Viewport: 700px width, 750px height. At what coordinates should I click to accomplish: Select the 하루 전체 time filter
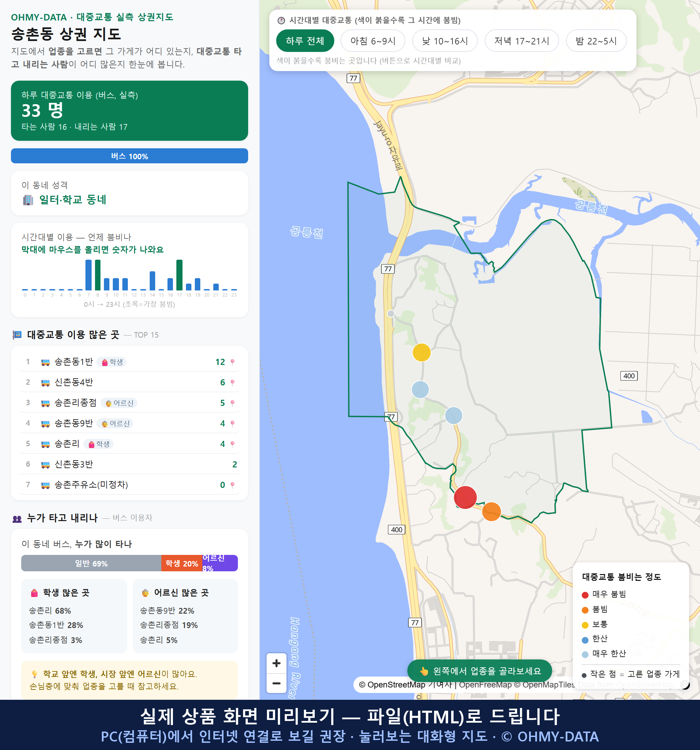click(305, 41)
